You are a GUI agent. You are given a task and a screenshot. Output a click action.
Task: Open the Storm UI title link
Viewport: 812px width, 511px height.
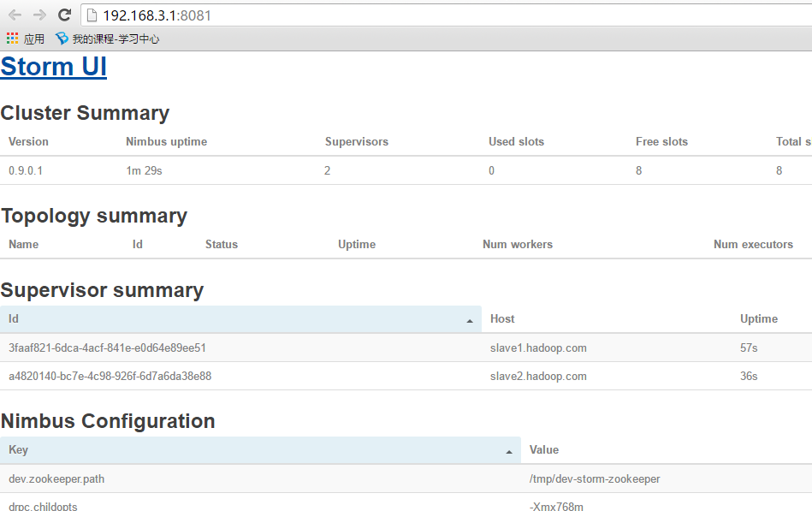(54, 67)
